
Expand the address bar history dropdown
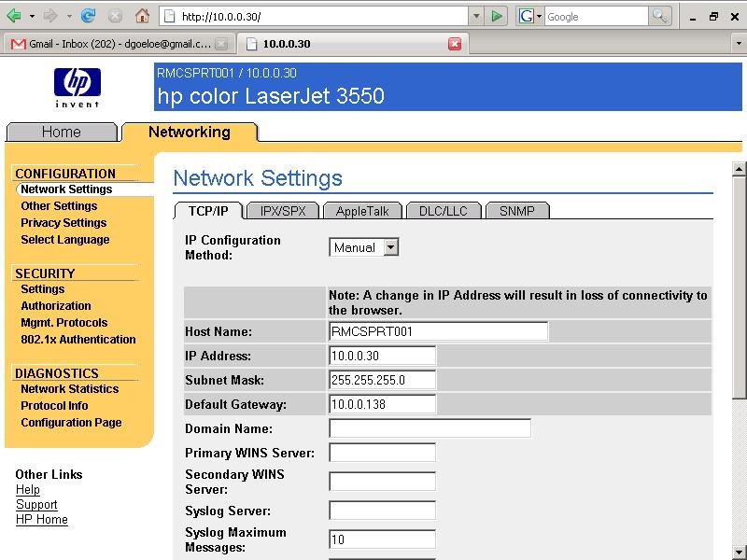coord(476,17)
